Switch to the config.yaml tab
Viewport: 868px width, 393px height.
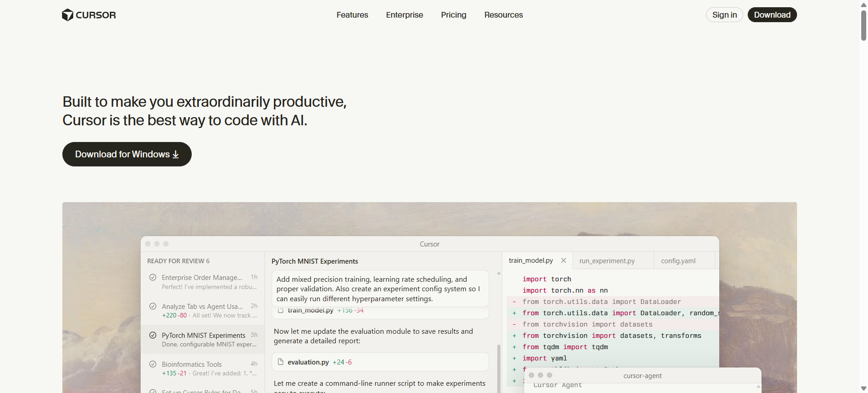point(678,261)
